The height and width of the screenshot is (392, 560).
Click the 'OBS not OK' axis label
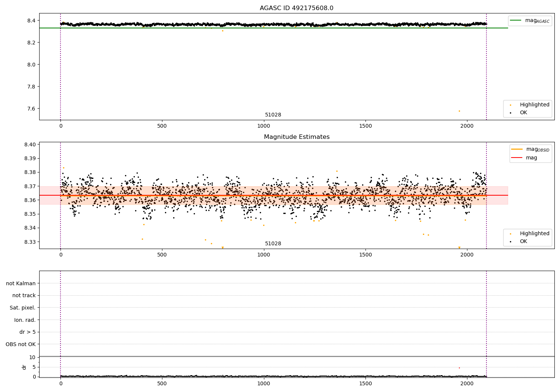tap(21, 344)
